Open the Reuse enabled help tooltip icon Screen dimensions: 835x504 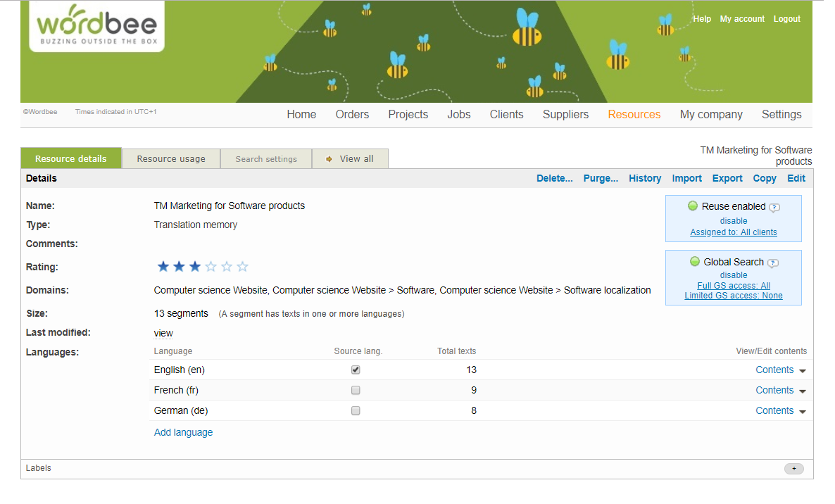(774, 207)
